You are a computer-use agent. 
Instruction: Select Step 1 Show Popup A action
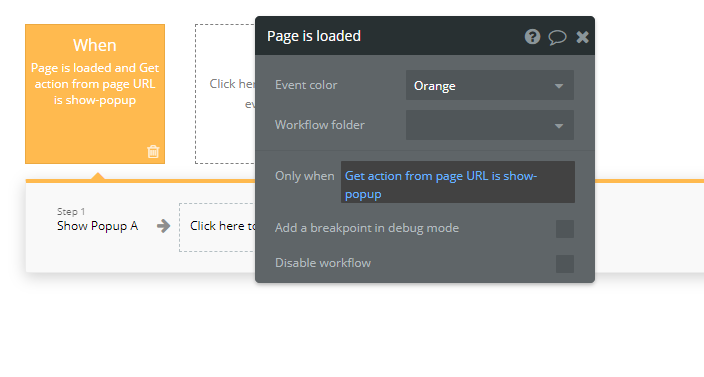coord(97,220)
